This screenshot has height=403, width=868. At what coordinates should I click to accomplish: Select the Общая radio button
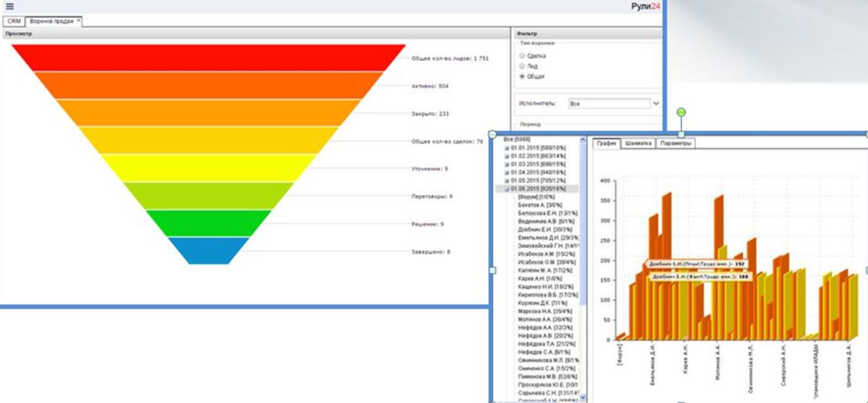coord(522,77)
